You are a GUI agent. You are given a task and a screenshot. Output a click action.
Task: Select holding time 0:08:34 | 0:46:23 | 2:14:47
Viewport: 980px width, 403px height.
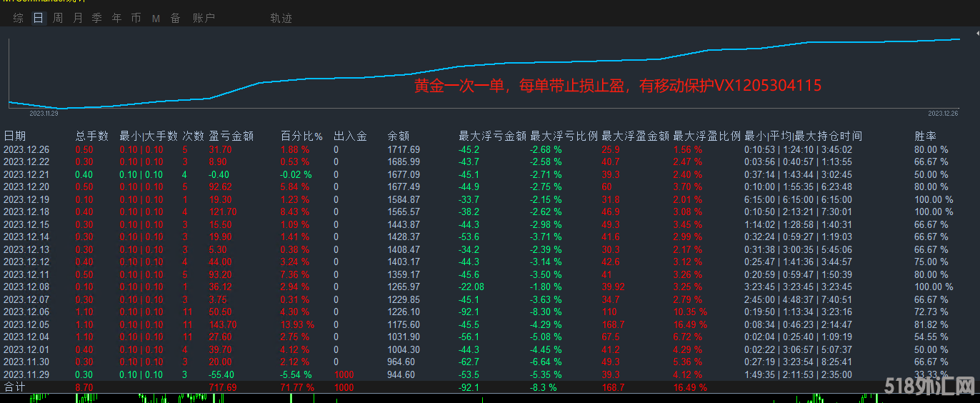click(x=798, y=324)
